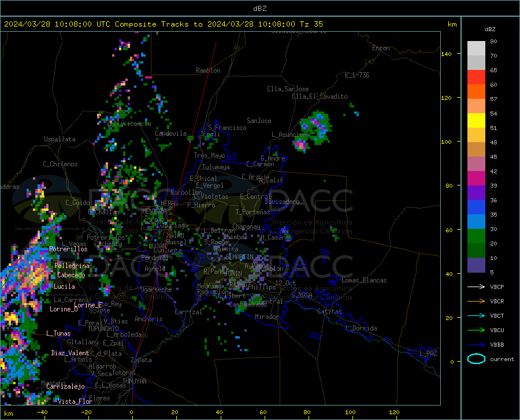Click the composite tracks timestamp header text
This screenshot has height=420, width=520.
[x=163, y=24]
